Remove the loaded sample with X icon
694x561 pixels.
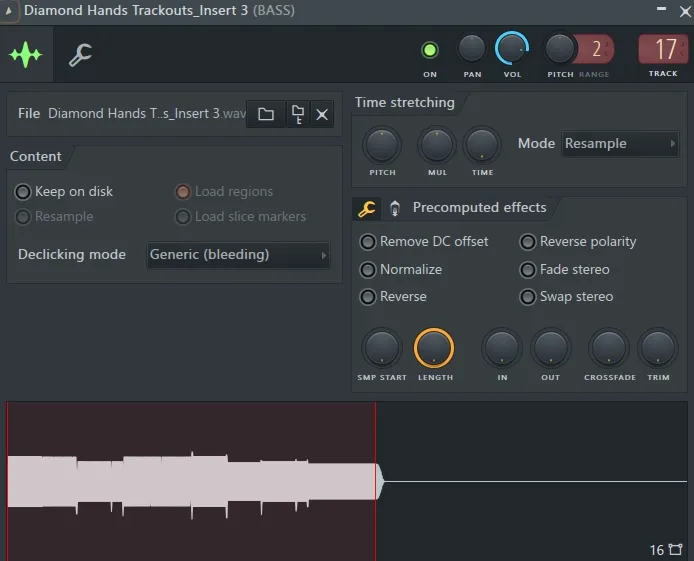click(322, 114)
